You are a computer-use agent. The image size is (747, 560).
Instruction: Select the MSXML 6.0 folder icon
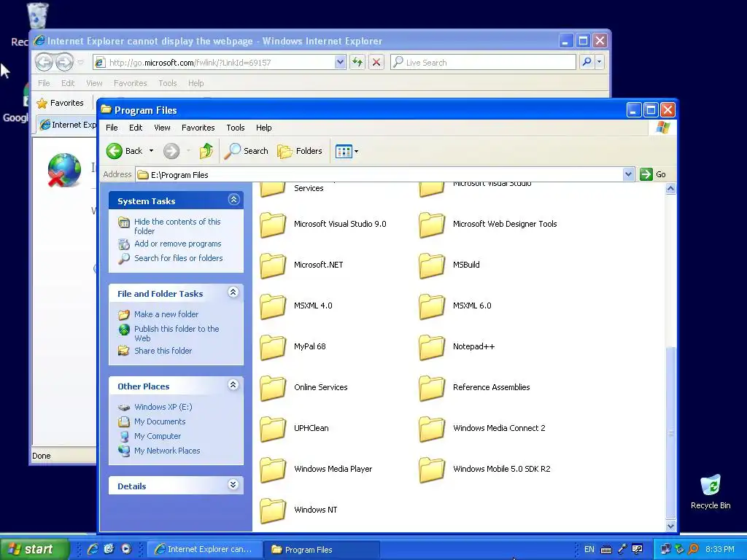[432, 306]
